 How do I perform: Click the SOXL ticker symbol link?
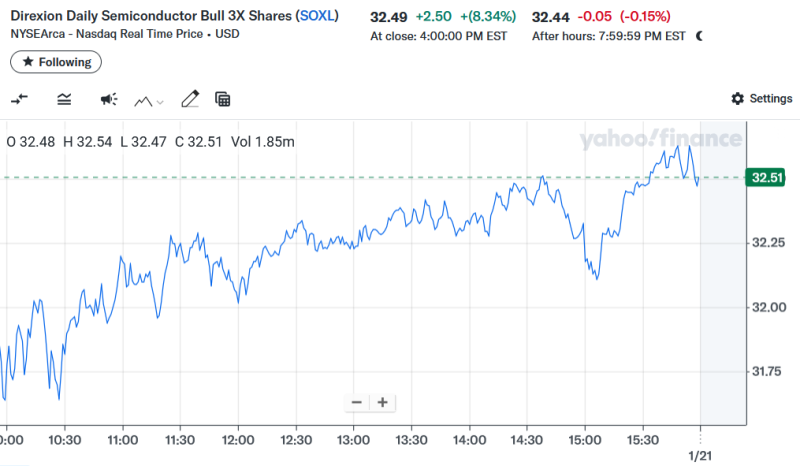click(316, 17)
